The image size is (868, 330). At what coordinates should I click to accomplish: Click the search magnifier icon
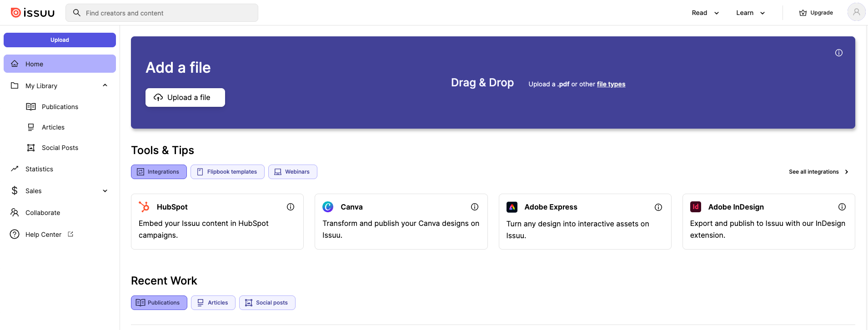click(x=77, y=13)
